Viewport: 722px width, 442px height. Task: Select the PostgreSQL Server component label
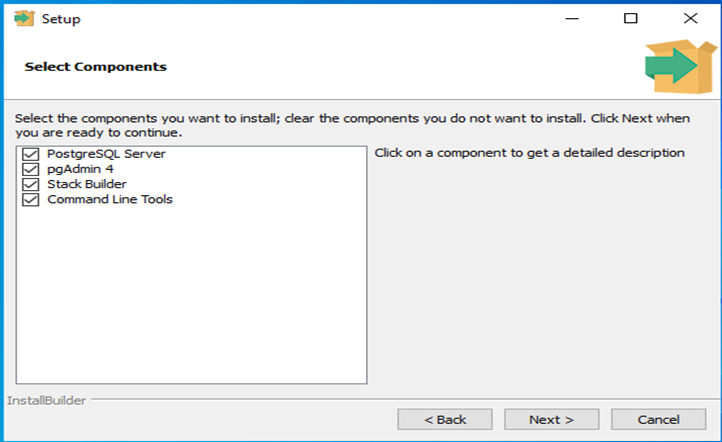click(x=106, y=154)
